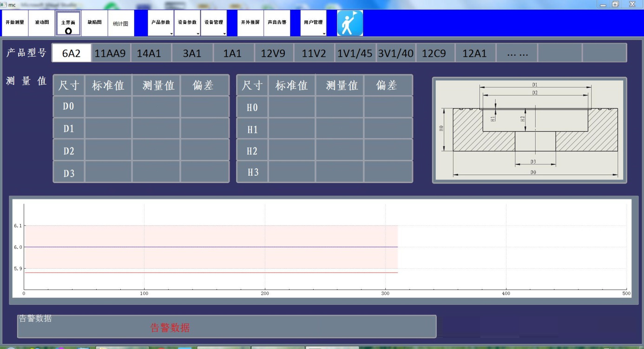Click the red 告警数据 alarm data area
This screenshot has width=644, height=349.
[170, 328]
